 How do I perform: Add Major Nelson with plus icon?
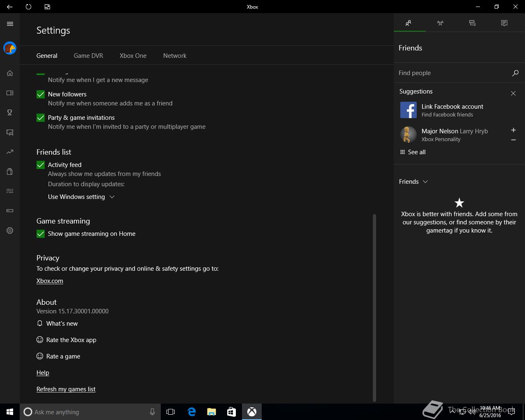pos(513,130)
